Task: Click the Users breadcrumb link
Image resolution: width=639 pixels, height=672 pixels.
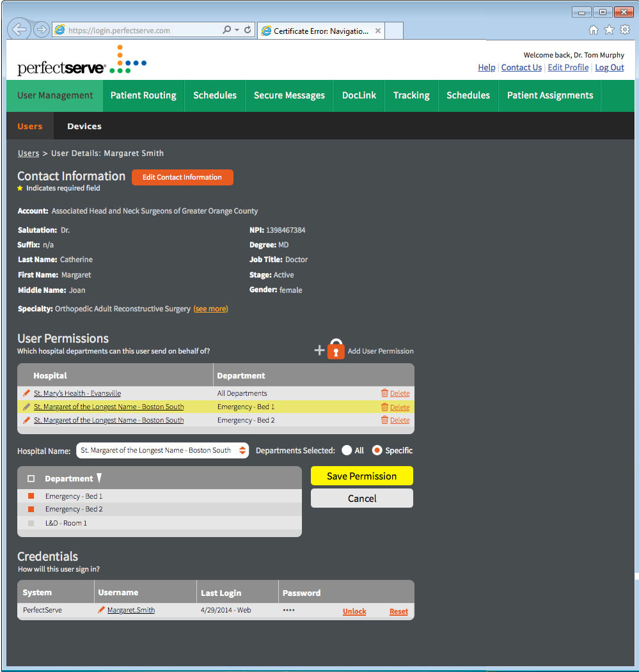Action: coord(28,153)
